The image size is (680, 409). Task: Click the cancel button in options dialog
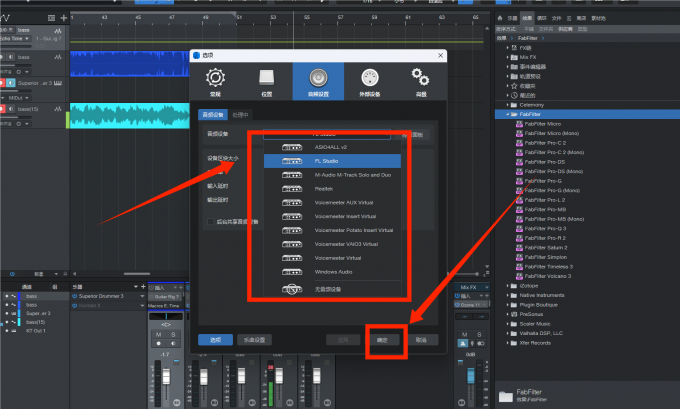[x=421, y=339]
